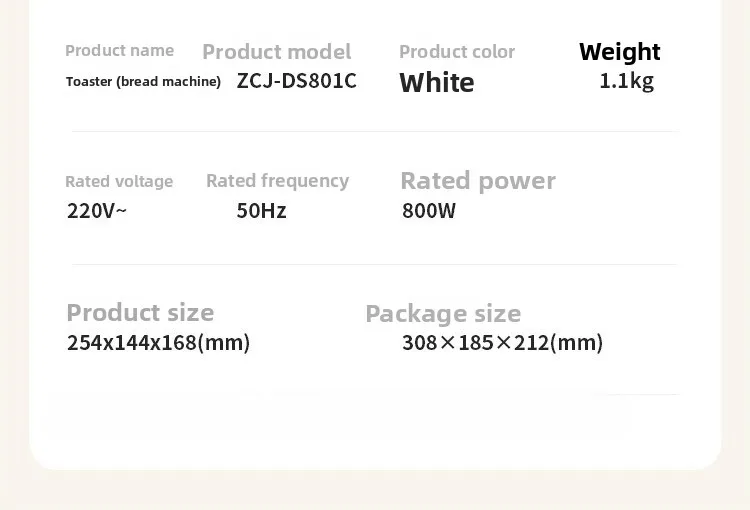The height and width of the screenshot is (510, 750).
Task: Select the 1.1kg weight value
Action: tap(626, 81)
